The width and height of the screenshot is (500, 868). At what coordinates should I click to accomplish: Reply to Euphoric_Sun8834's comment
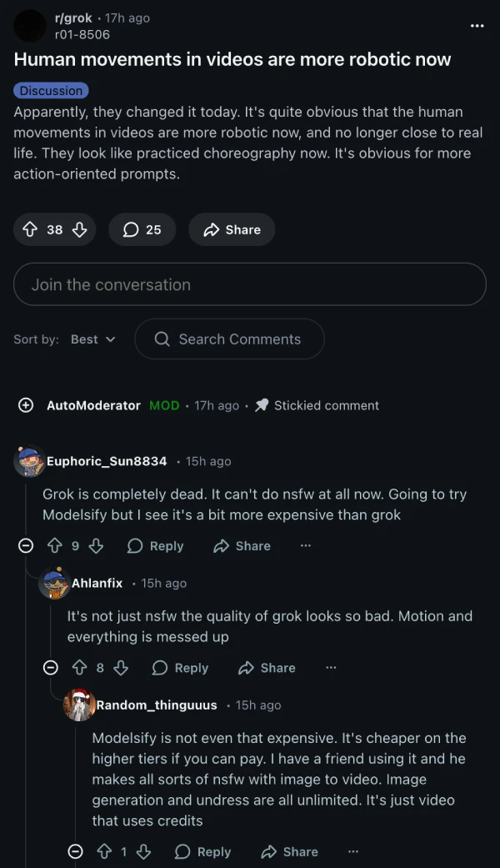(155, 546)
